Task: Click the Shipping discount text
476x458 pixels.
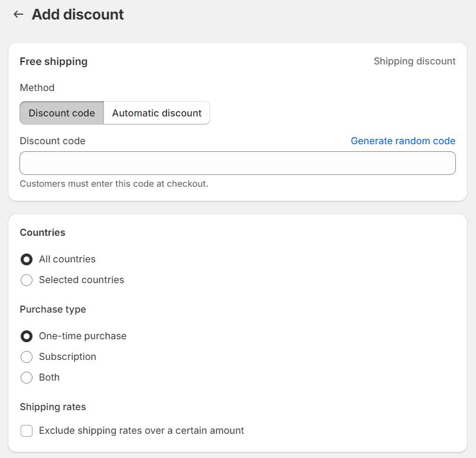Action: [x=414, y=61]
